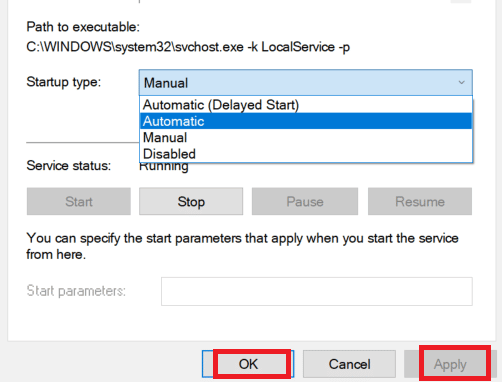
Task: Collapse the Startup type combo box showing Manual
Action: click(305, 83)
